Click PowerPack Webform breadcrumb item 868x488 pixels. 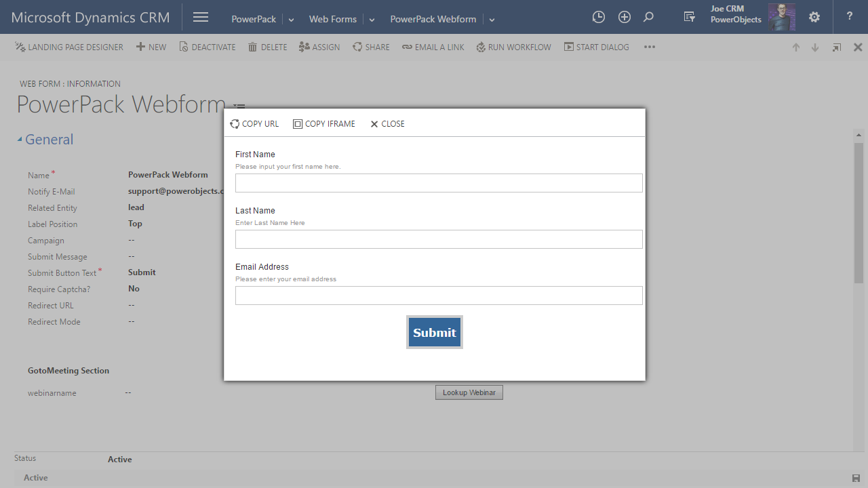pyautogui.click(x=433, y=19)
